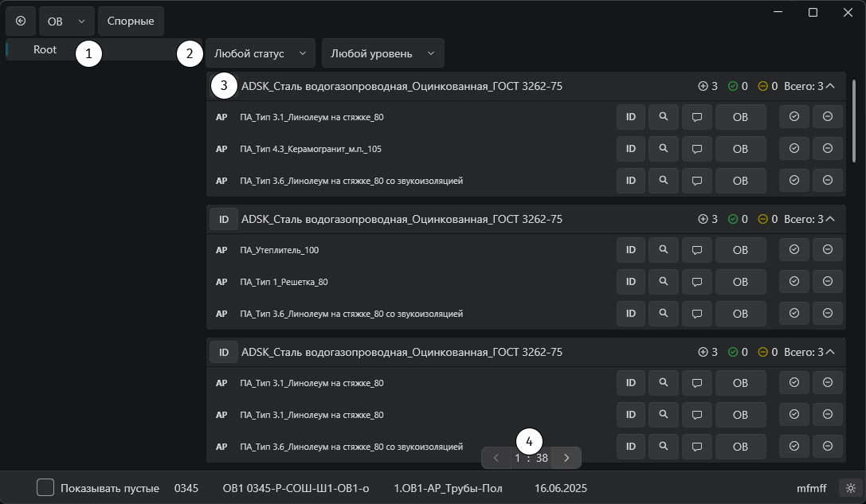This screenshot has width=866, height=504.
Task: Open the Любой уровень dropdown
Action: click(x=382, y=53)
